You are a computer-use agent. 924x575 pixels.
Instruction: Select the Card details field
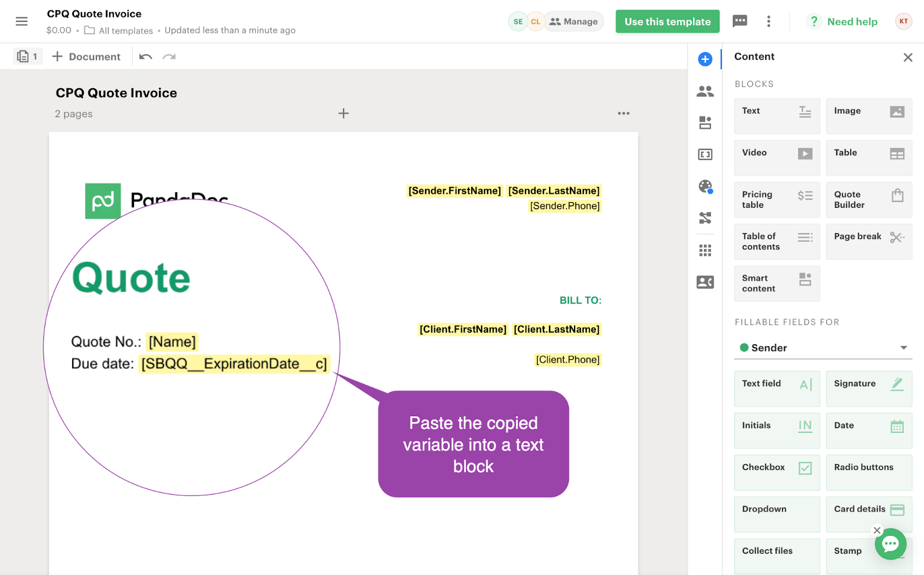tap(869, 514)
